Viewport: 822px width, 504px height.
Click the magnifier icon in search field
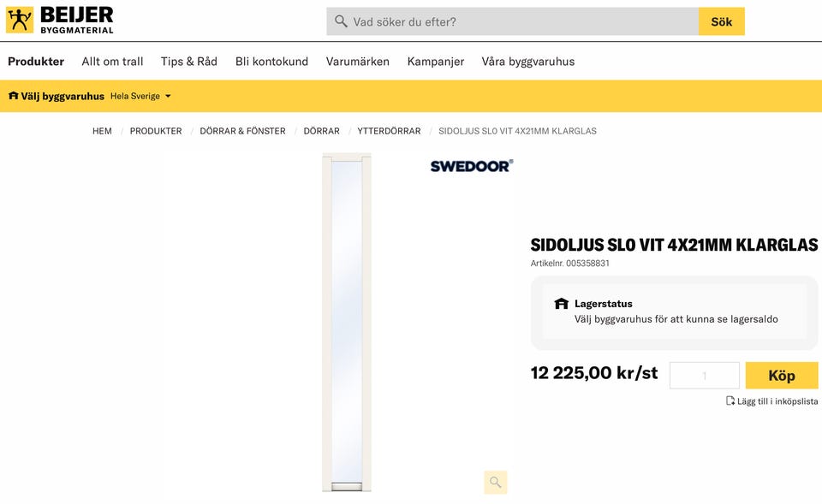point(341,21)
